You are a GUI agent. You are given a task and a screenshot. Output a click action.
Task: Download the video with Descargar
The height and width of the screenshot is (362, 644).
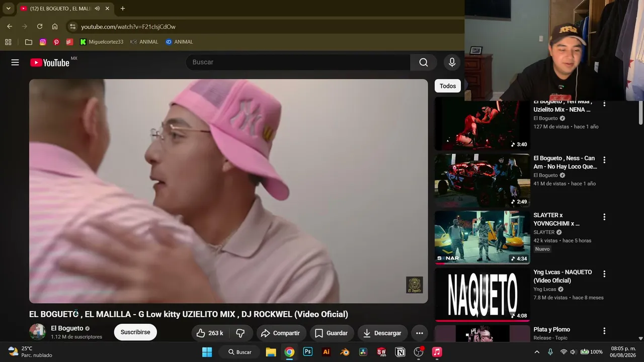pyautogui.click(x=383, y=333)
